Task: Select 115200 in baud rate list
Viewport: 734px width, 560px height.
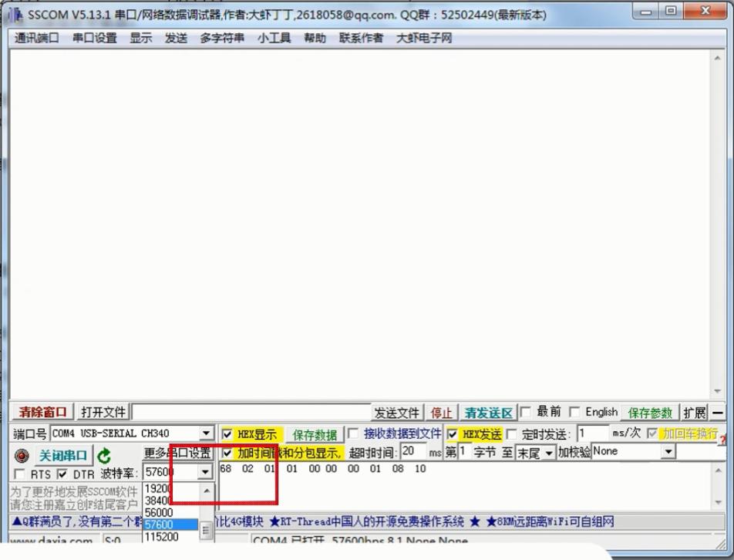Action: (171, 537)
